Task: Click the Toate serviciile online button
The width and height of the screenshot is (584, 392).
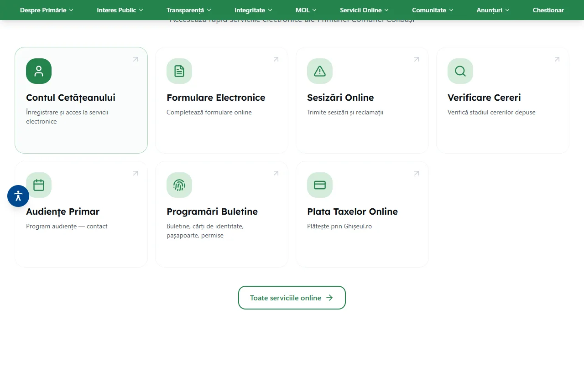Action: coord(292,298)
